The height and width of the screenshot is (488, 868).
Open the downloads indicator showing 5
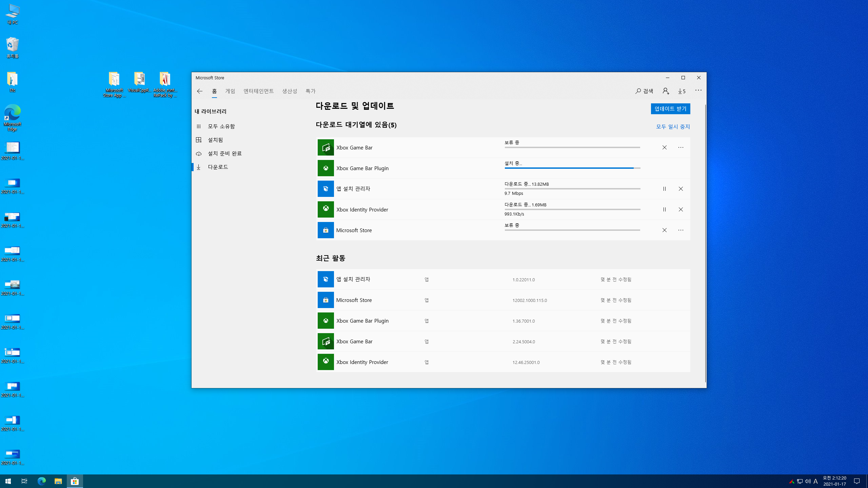(x=682, y=91)
